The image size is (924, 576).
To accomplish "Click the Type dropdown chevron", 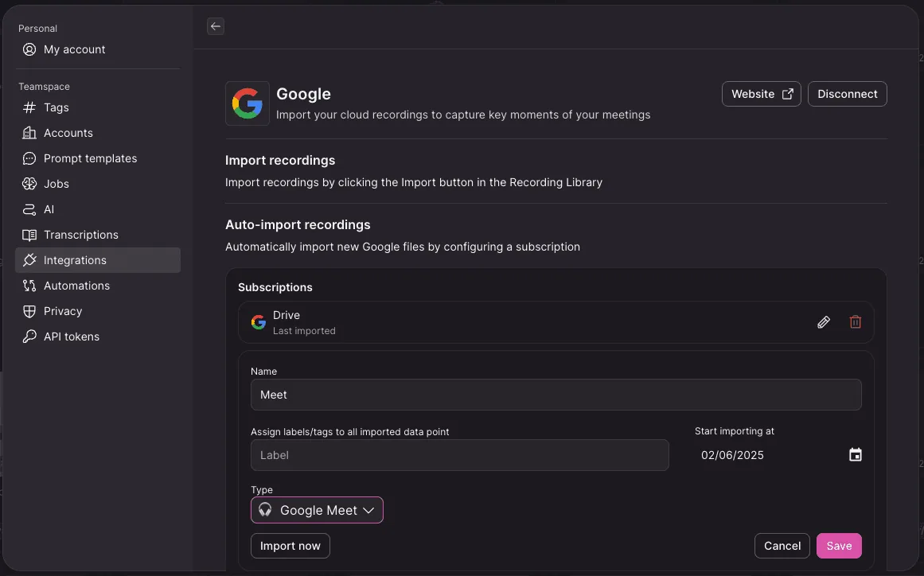I will pos(369,511).
